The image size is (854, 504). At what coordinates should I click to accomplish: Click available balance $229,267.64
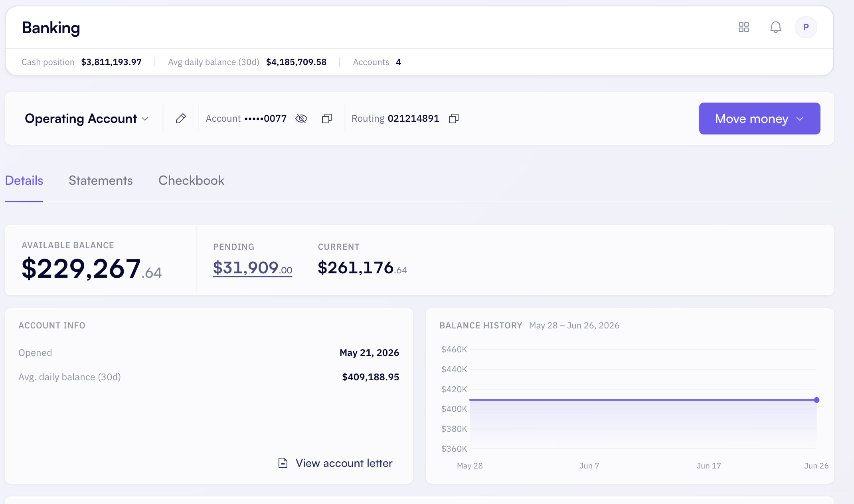click(91, 269)
